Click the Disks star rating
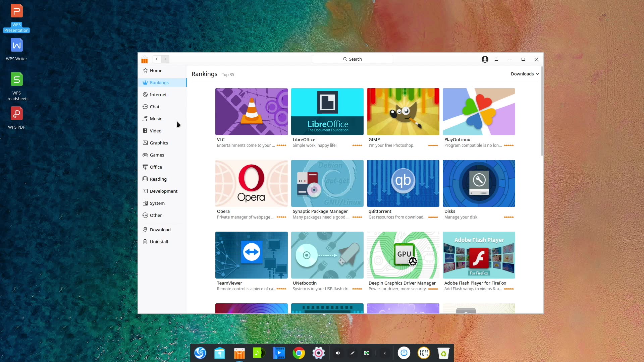Screen dimensions: 644x362 (x=509, y=217)
